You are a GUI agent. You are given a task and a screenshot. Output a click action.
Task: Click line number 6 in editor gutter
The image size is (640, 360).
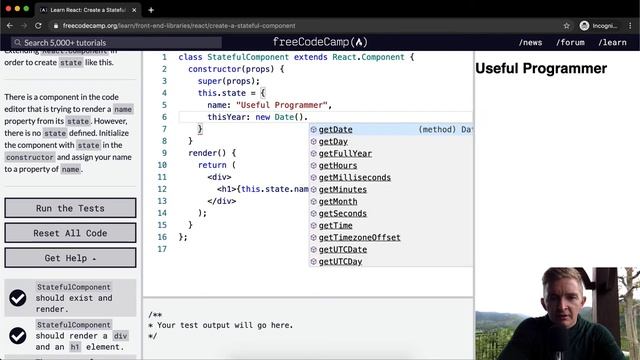point(164,117)
